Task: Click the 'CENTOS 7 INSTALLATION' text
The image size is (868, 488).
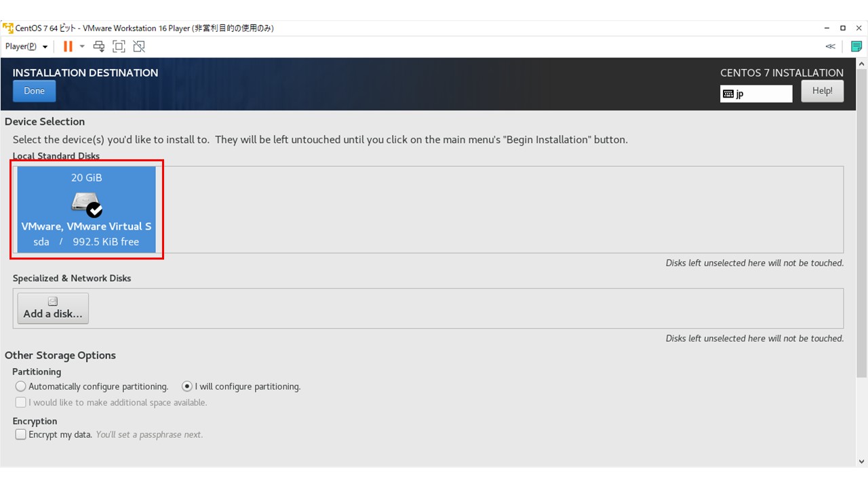Action: click(x=782, y=73)
